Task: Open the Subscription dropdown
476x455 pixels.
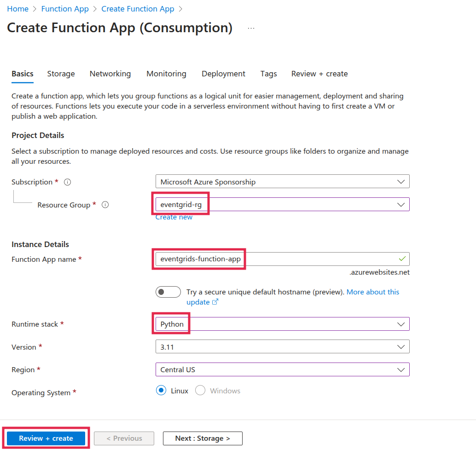Action: 282,182
